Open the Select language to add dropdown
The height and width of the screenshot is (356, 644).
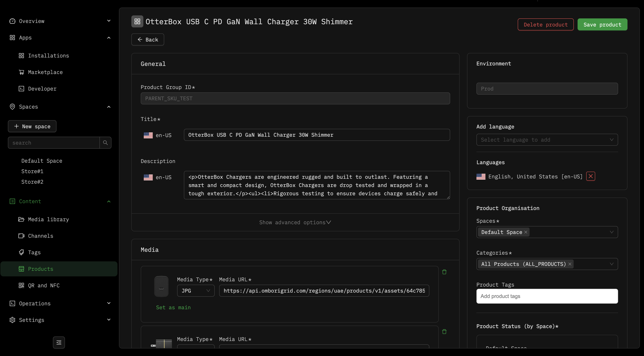[x=547, y=140]
